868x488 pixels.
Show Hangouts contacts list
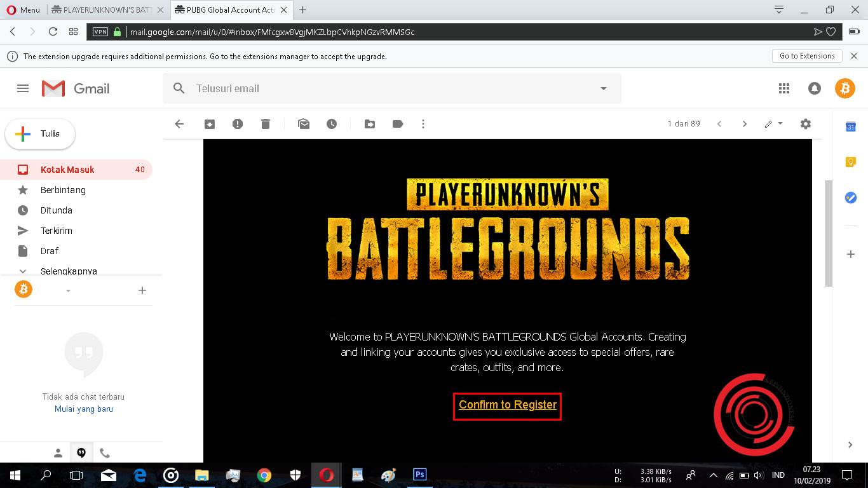point(58,453)
